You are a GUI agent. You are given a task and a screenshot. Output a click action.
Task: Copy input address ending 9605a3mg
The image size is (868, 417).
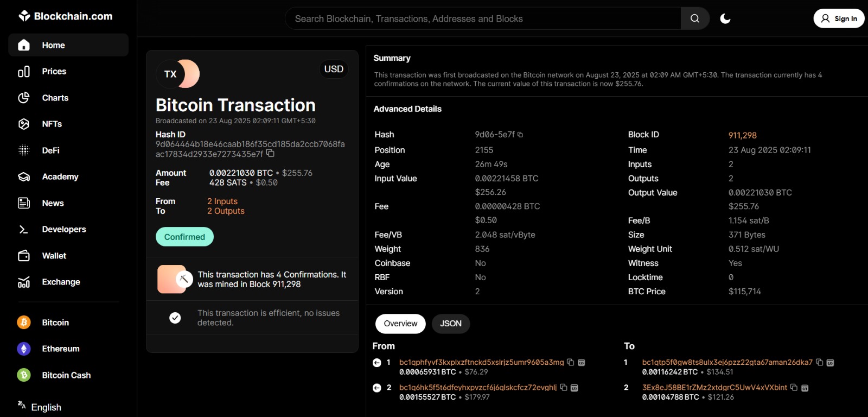point(571,362)
